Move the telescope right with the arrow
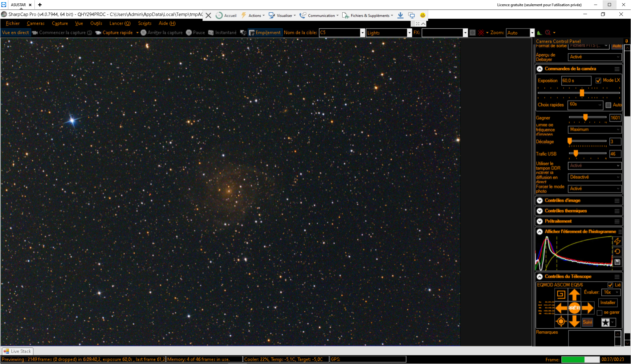The width and height of the screenshot is (631, 364). point(588,308)
